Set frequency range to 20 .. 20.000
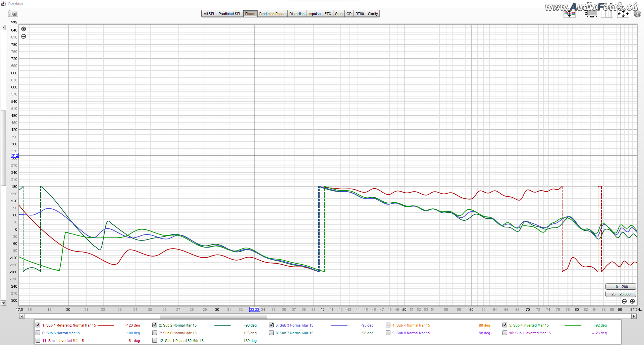This screenshot has width=644, height=345. [621, 294]
